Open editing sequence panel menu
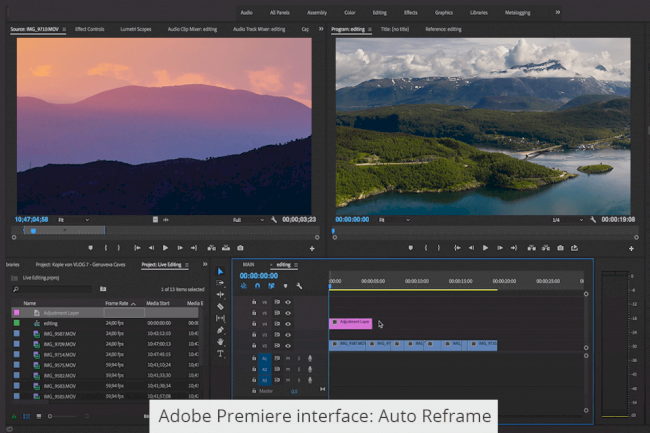 (296, 265)
